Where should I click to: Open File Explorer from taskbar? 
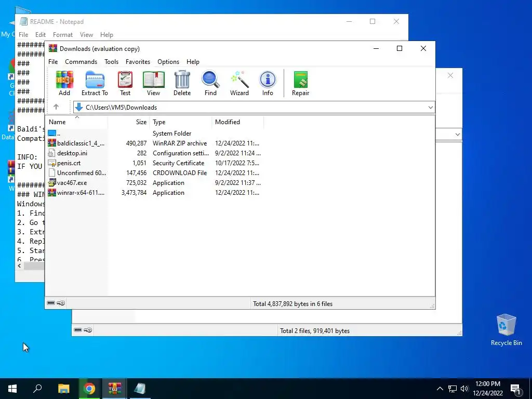[63, 389]
